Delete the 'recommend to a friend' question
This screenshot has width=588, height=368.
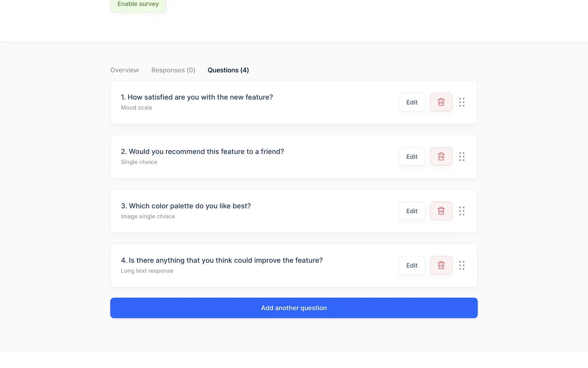441,156
